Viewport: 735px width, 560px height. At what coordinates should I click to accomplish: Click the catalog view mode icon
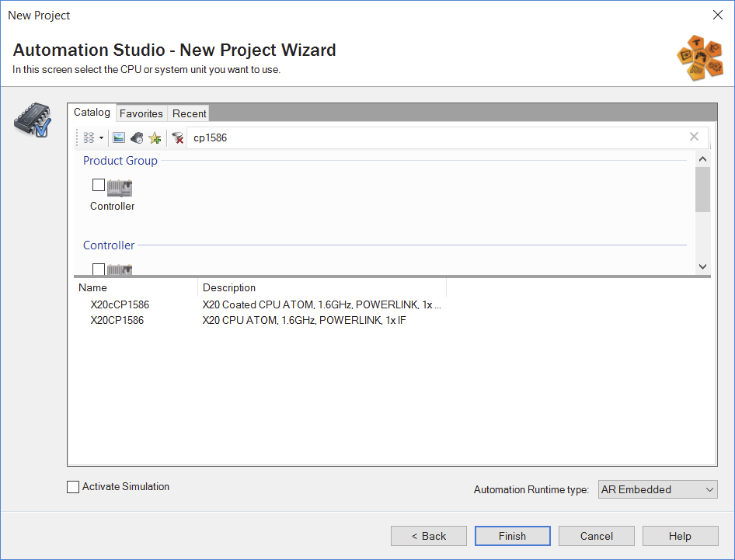coord(89,137)
